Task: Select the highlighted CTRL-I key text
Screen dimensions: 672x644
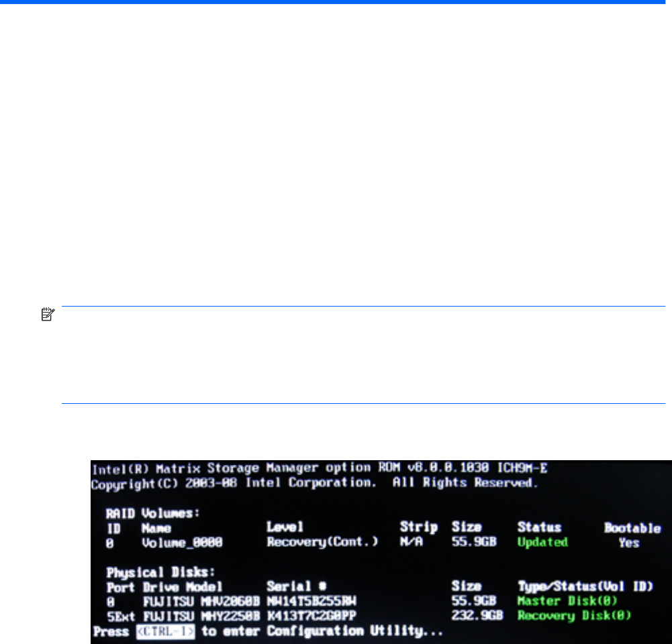Action: click(165, 631)
